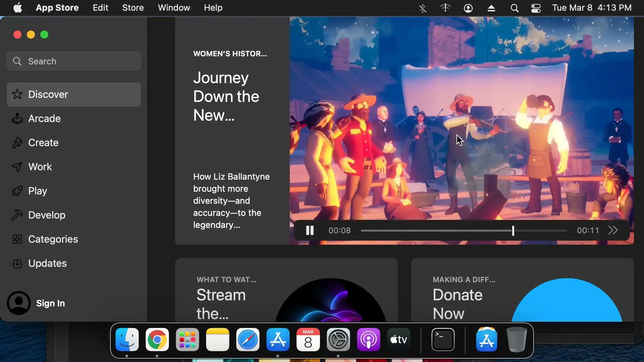Viewport: 644px width, 362px height.
Task: Open Spotlight search from menu bar
Action: [x=514, y=8]
